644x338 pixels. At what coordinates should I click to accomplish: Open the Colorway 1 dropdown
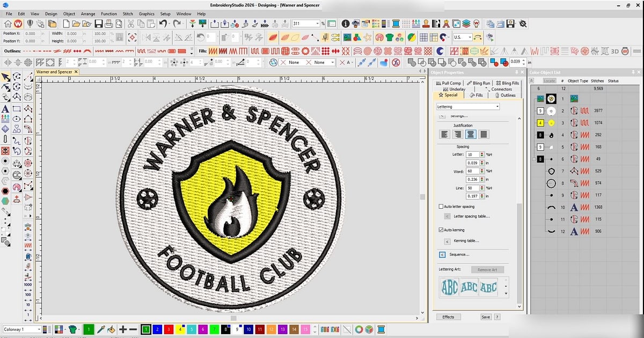click(39, 329)
